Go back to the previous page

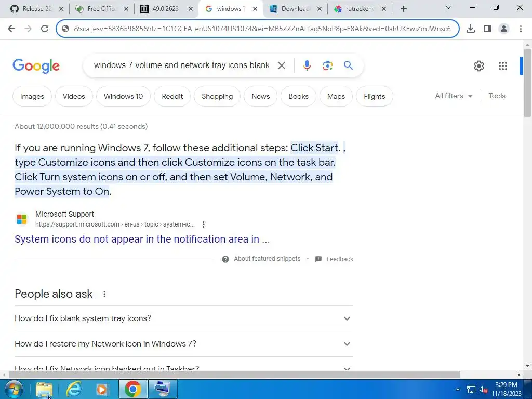[11, 29]
